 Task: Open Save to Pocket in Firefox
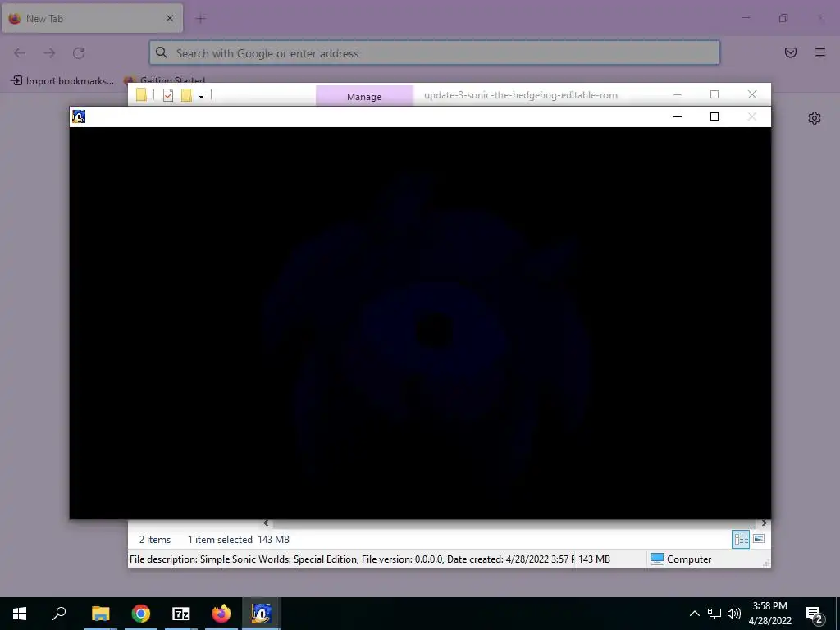point(791,52)
